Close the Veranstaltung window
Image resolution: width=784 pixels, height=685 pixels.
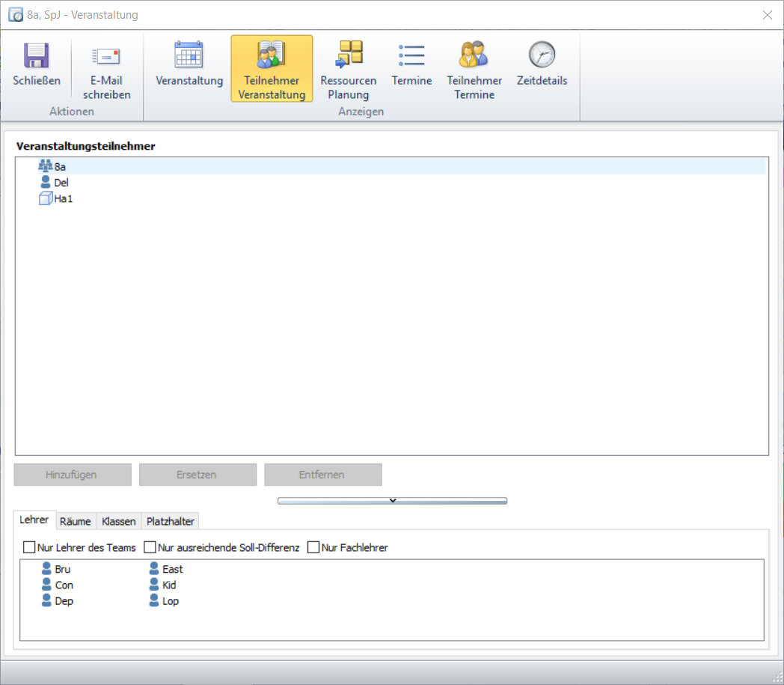(x=768, y=15)
